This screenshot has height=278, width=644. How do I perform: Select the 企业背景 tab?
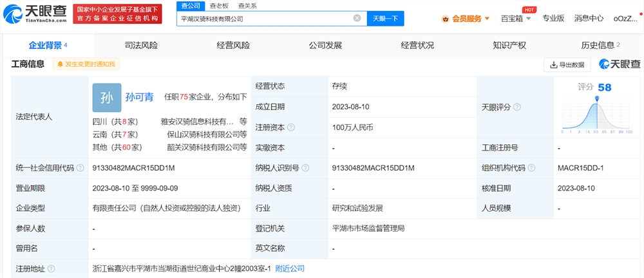[48, 45]
